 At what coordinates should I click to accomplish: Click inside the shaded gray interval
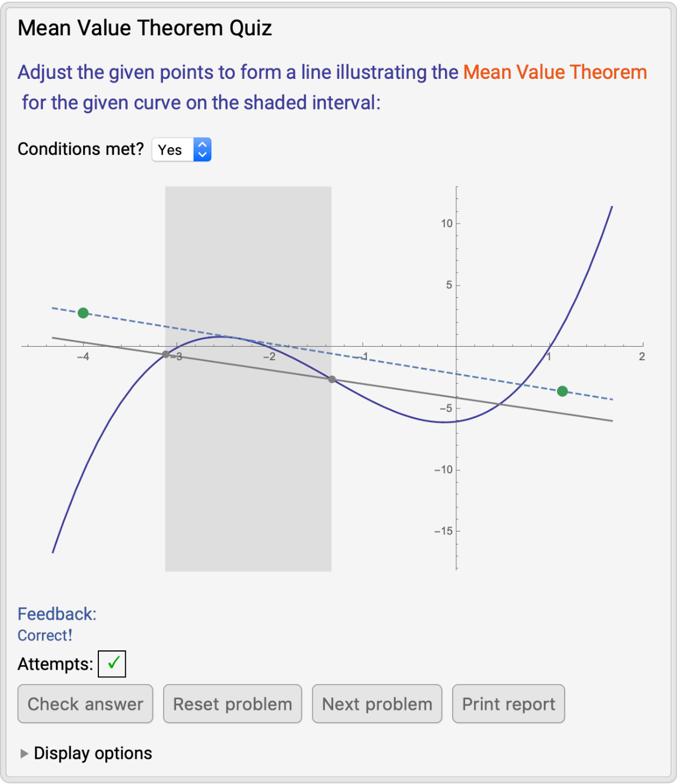click(247, 471)
